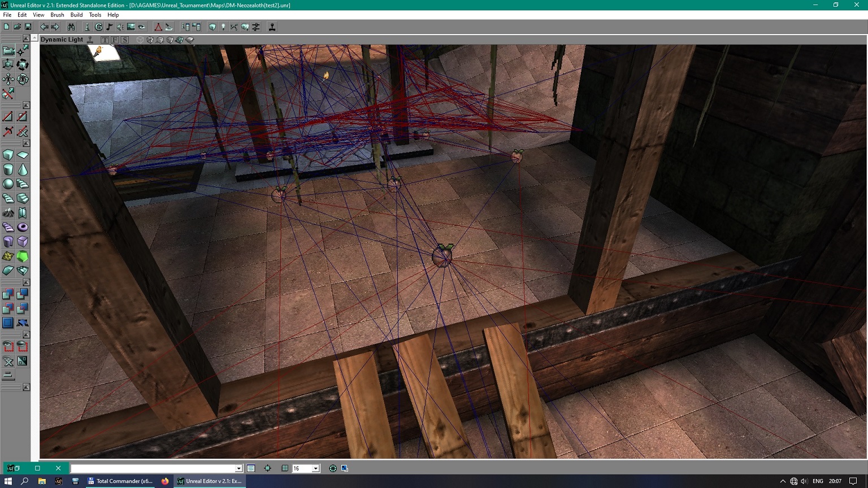Image resolution: width=868 pixels, height=488 pixels.
Task: Open the View menu
Action: click(38, 15)
